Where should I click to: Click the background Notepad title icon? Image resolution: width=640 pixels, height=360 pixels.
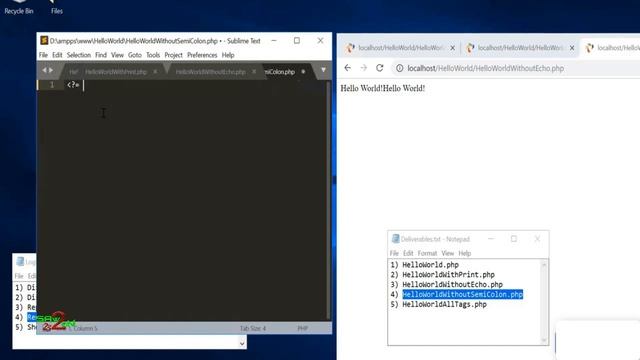click(20, 262)
